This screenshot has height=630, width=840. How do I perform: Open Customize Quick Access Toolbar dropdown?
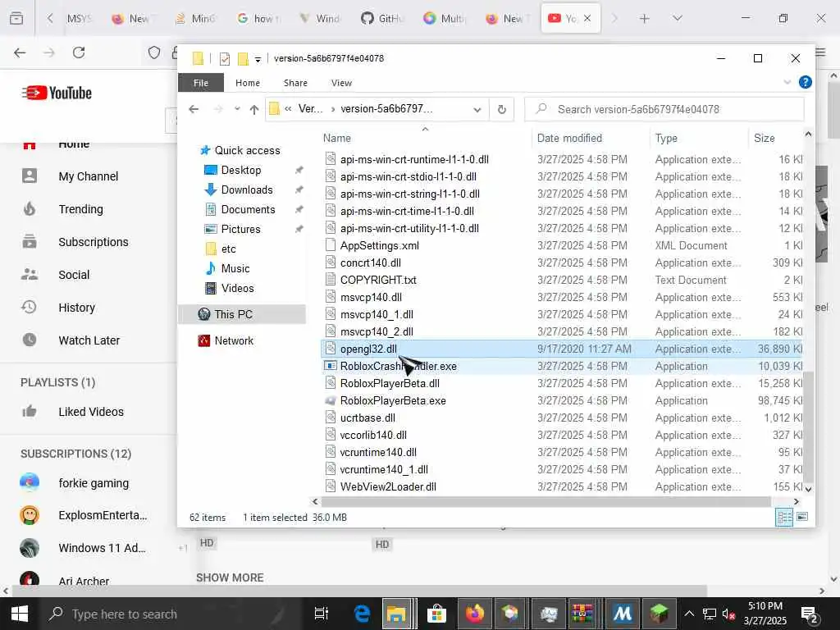tap(258, 59)
